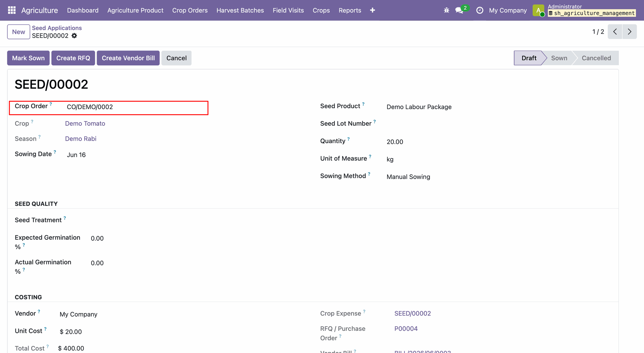Click the Quantity field 20.00
Screen dimensions: 644x353
point(498,142)
